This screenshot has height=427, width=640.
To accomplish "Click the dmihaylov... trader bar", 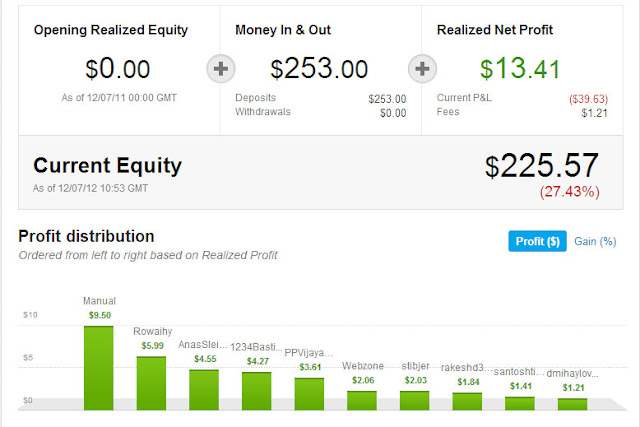I will point(572,403).
